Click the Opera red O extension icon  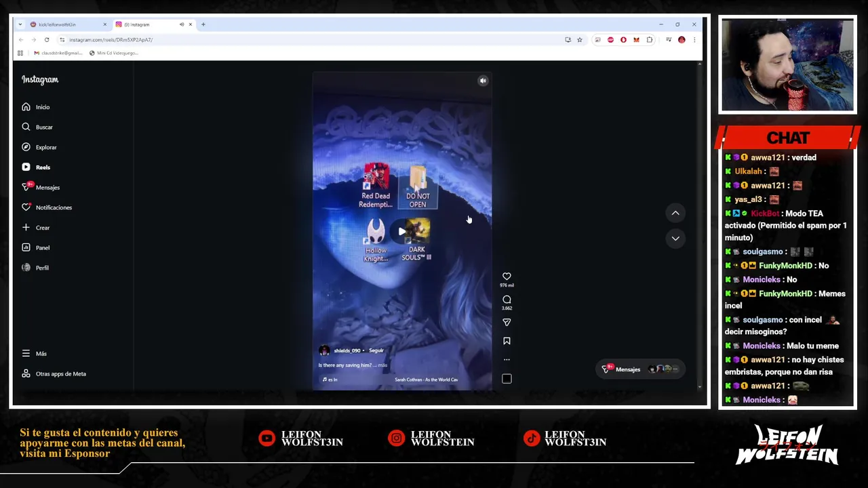tap(623, 40)
